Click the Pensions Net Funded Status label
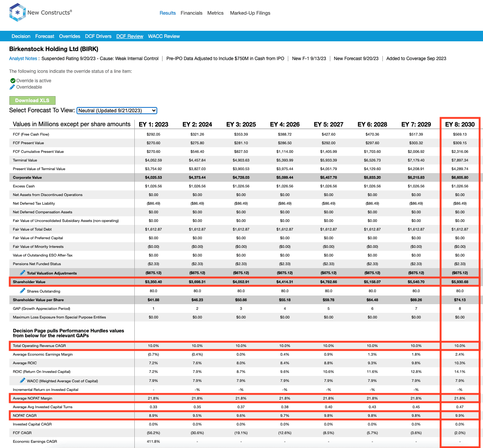The image size is (483, 448). point(37,264)
